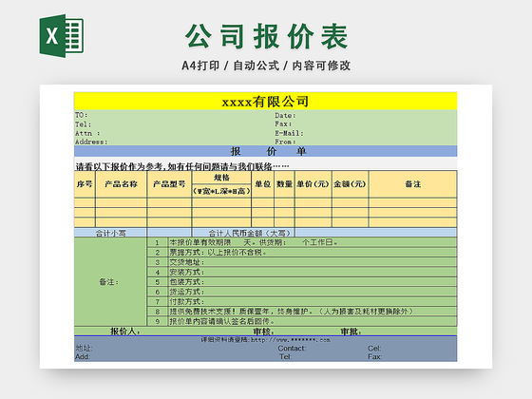The image size is (532, 399).
Task: Select note 7 付款方式 row
Action: click(x=313, y=301)
